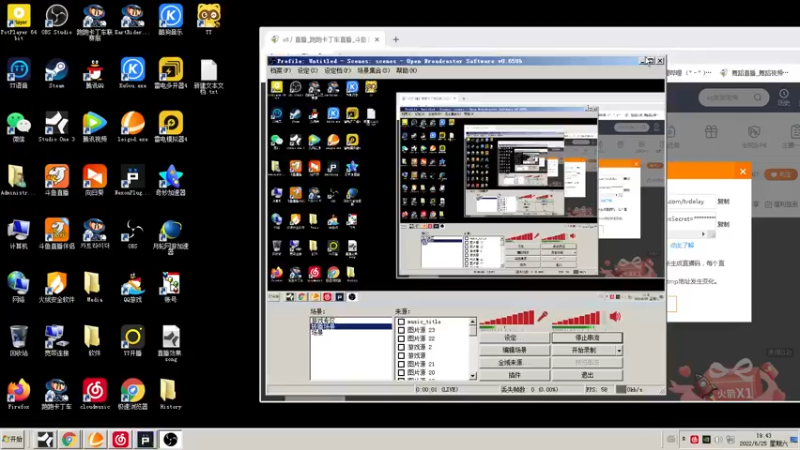Toggle the 图片源 21 source checkbox
This screenshot has width=800, height=450.
coord(402,364)
